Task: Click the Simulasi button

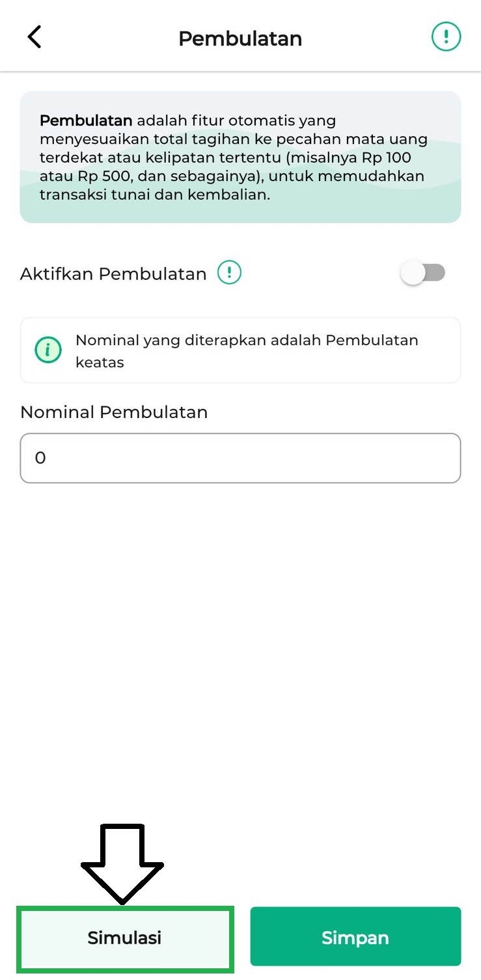Action: pyautogui.click(x=124, y=938)
